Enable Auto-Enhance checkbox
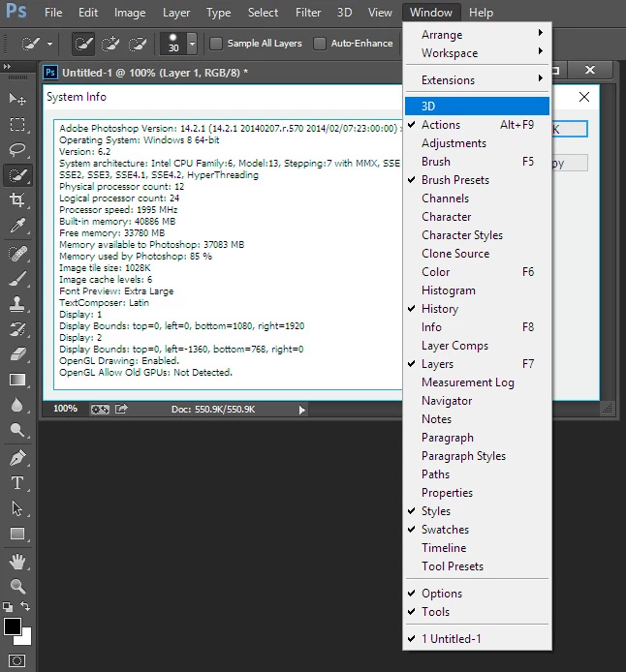This screenshot has width=626, height=672. coord(320,44)
